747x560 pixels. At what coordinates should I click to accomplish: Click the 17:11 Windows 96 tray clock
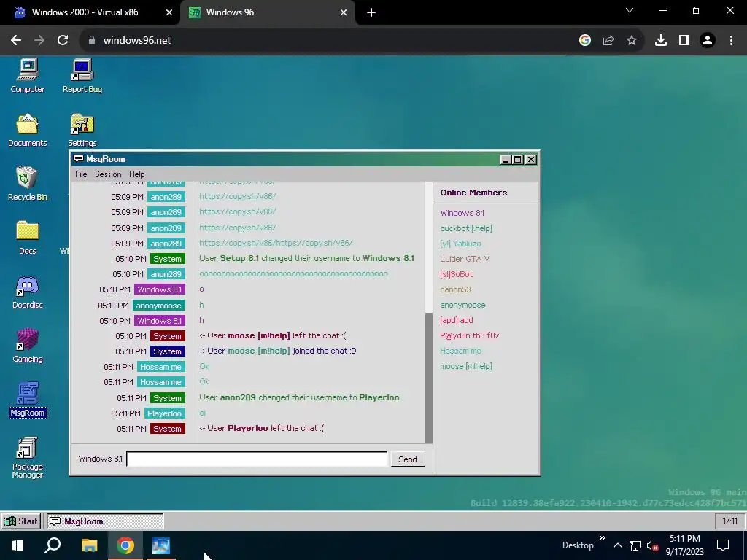click(x=729, y=521)
